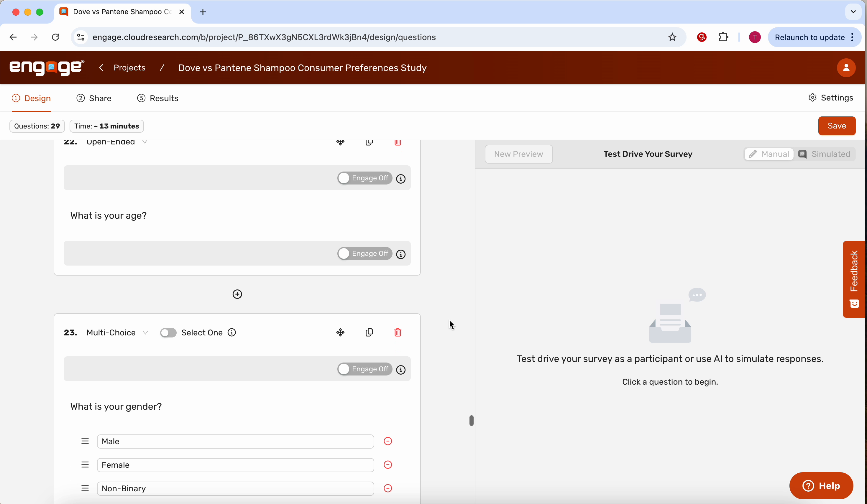The image size is (867, 504).
Task: Open the site information icon in address bar
Action: click(x=81, y=37)
